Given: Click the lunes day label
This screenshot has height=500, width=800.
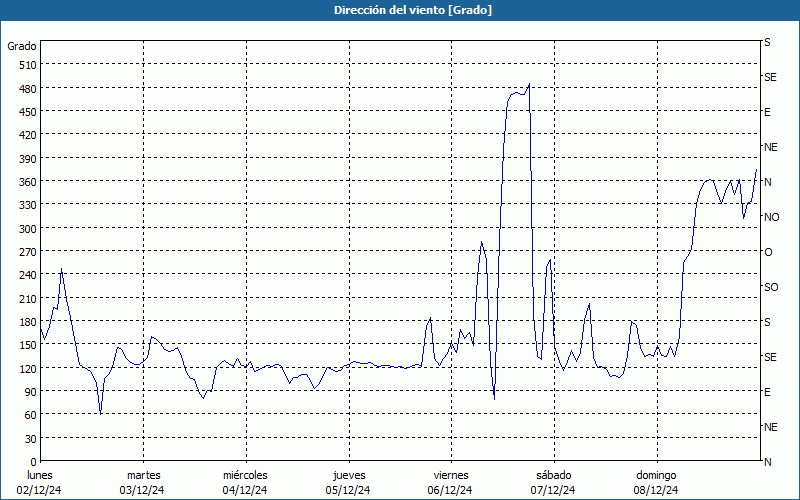Looking at the screenshot, I should [x=40, y=476].
